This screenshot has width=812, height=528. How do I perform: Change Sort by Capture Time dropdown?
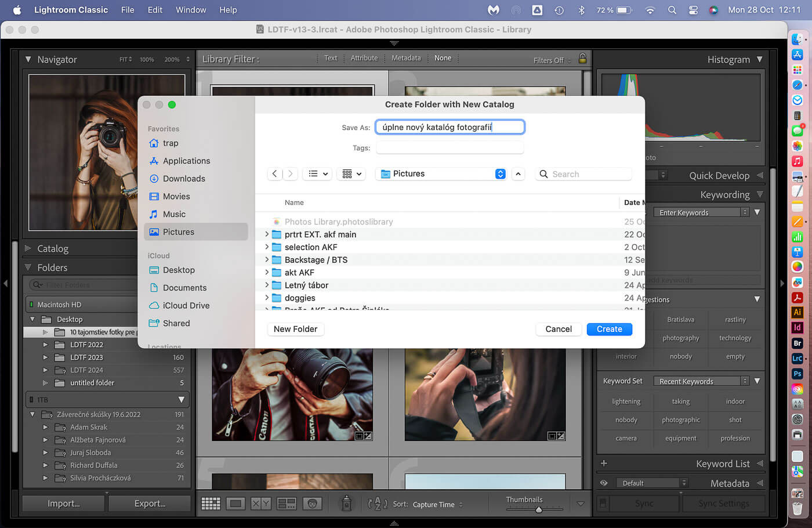[437, 504]
